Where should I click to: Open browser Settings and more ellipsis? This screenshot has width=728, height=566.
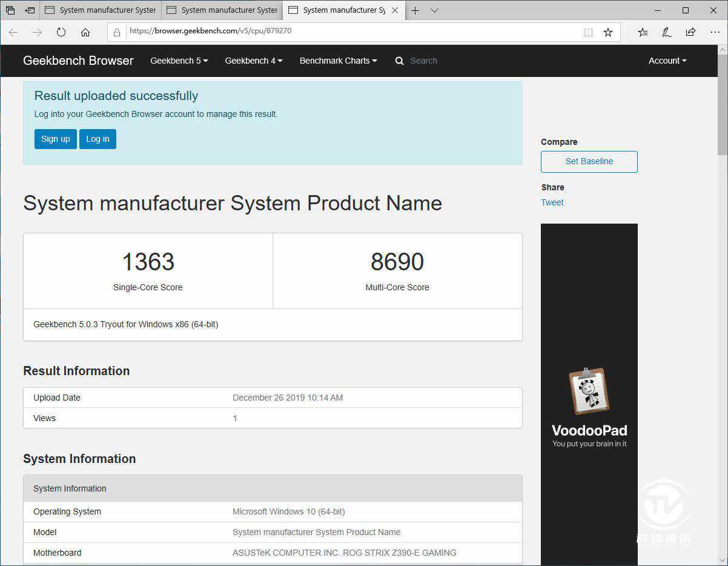(x=715, y=32)
